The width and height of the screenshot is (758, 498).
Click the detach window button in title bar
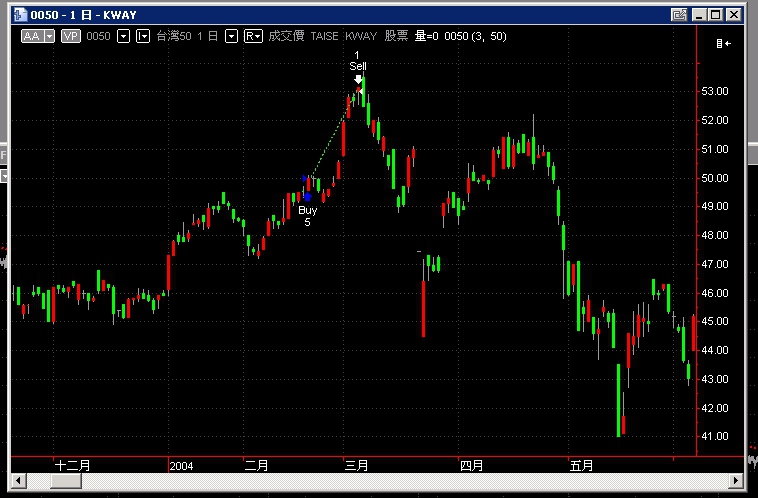click(679, 15)
